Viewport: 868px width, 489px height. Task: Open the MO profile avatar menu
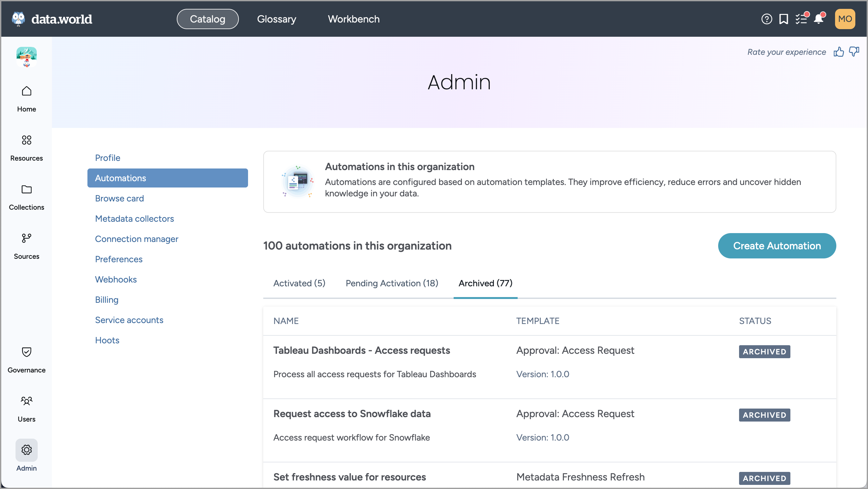845,19
